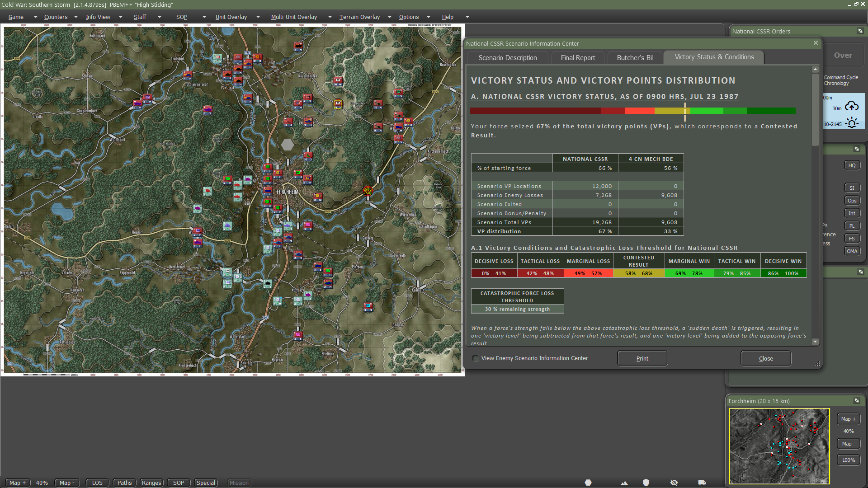The width and height of the screenshot is (868, 488).
Task: Switch to the Butcher's Bill tab
Action: (x=635, y=58)
